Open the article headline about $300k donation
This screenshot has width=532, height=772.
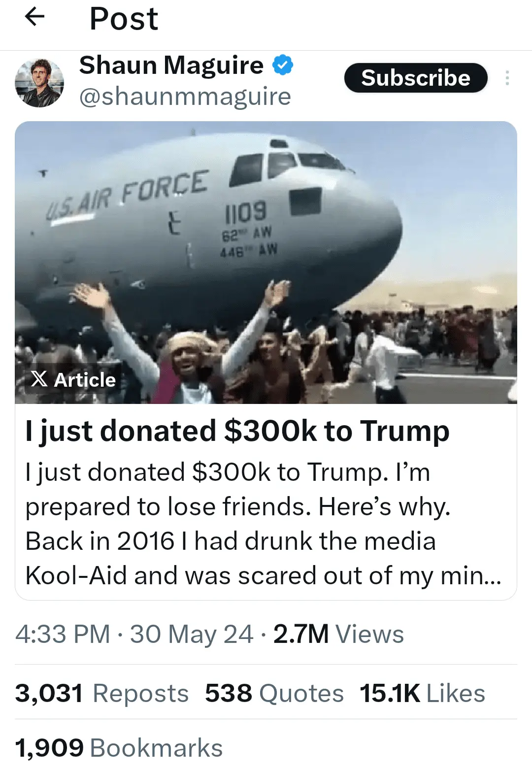tap(237, 431)
